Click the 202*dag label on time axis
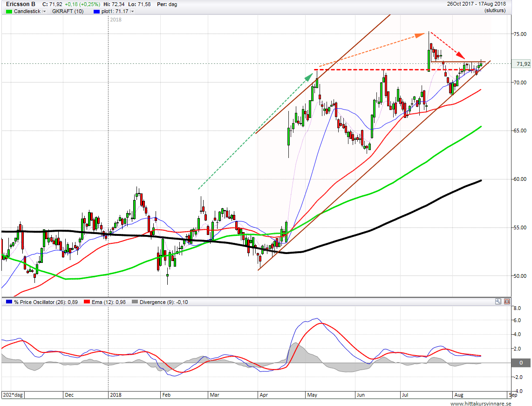The image size is (532, 406). pyautogui.click(x=13, y=395)
